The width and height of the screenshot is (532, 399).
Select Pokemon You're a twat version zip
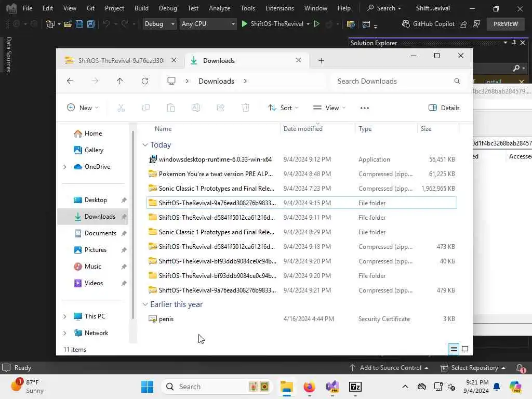[302, 174]
